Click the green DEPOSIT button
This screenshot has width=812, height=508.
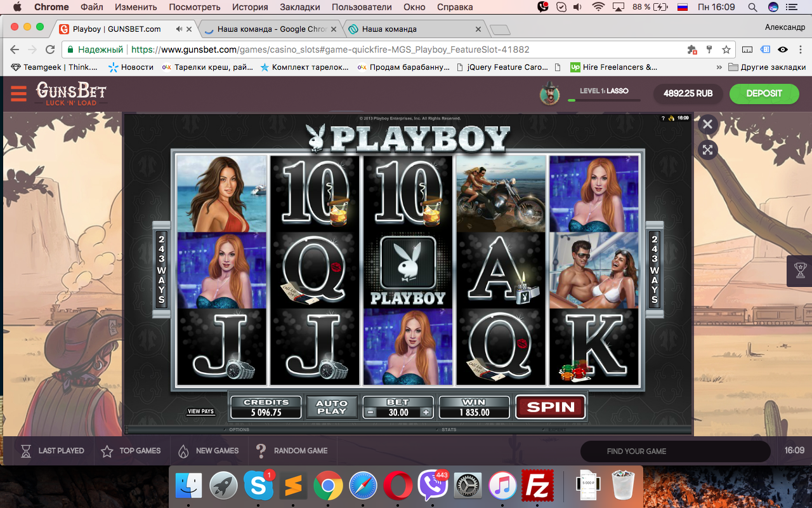[764, 93]
